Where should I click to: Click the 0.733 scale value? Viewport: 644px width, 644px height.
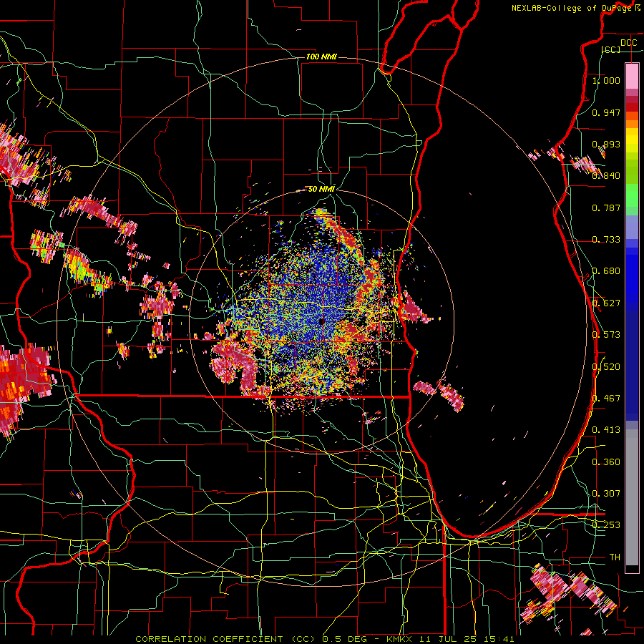[606, 240]
